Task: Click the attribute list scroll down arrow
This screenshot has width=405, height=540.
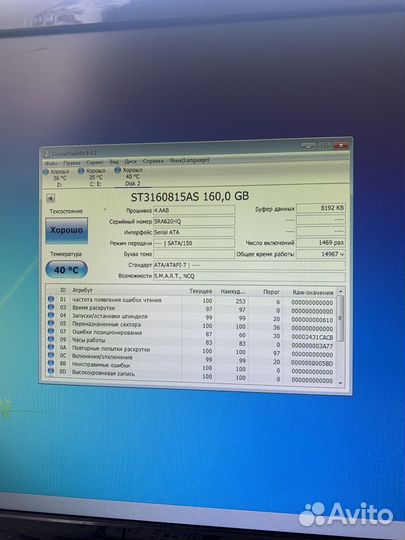Action: pyautogui.click(x=340, y=383)
